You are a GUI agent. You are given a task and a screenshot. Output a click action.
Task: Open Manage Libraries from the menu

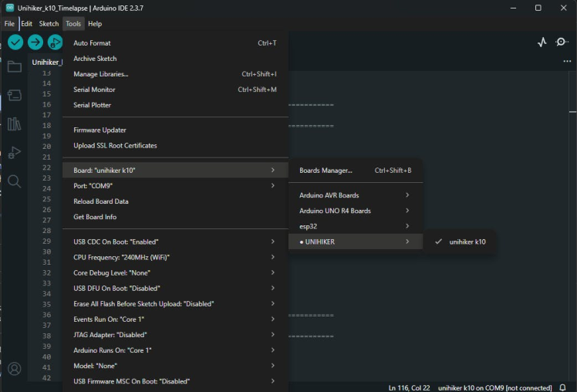click(175, 74)
